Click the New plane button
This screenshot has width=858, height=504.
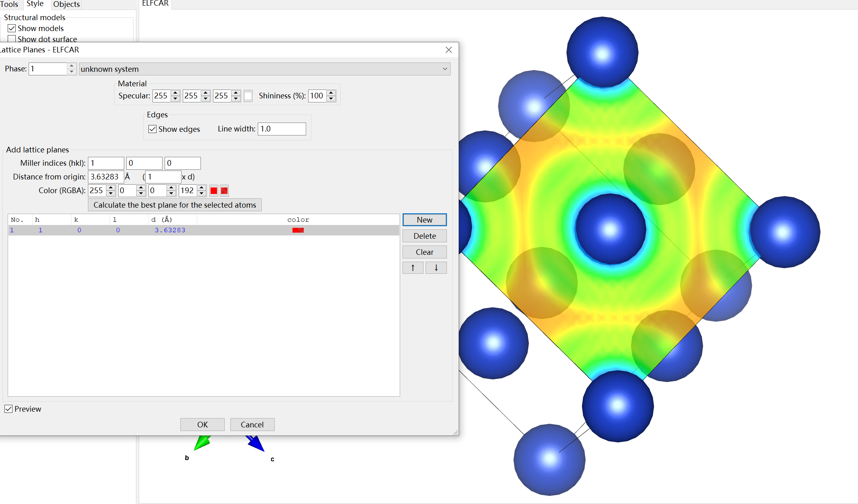click(424, 220)
